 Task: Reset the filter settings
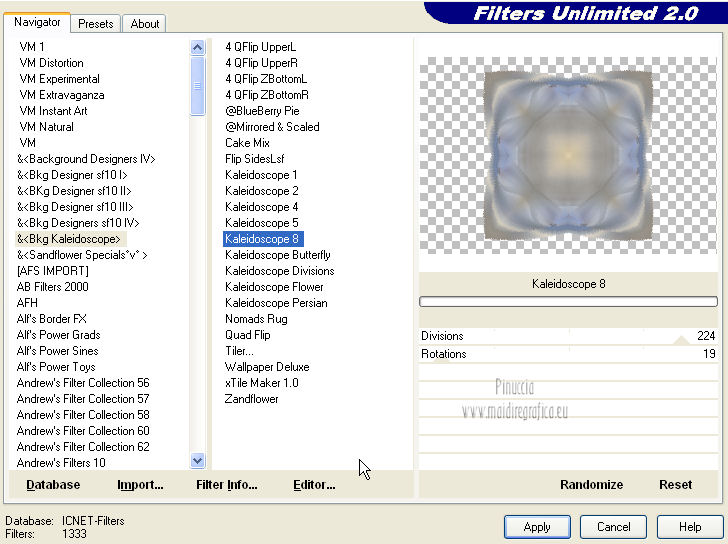point(676,485)
